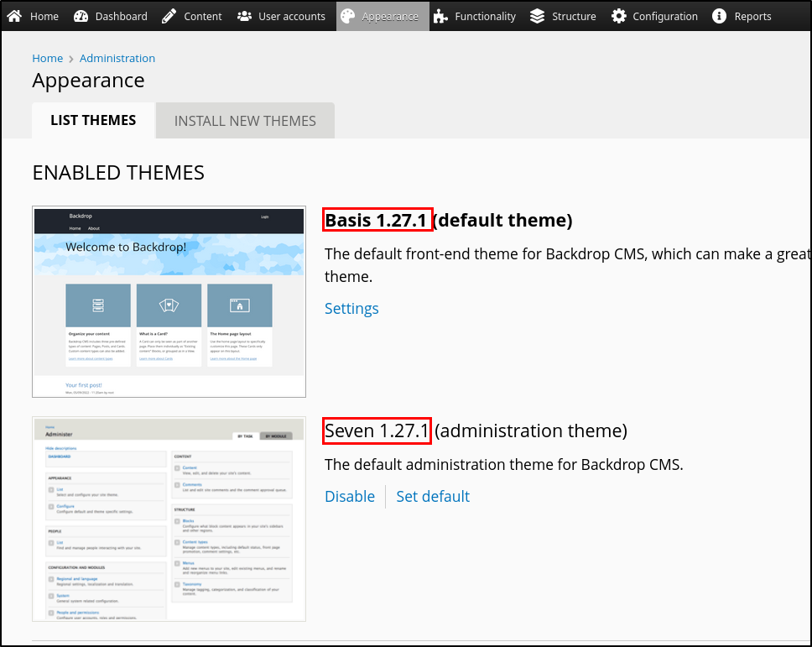Click the Seven theme screenshot thumbnail
This screenshot has height=647, width=812.
(x=169, y=519)
